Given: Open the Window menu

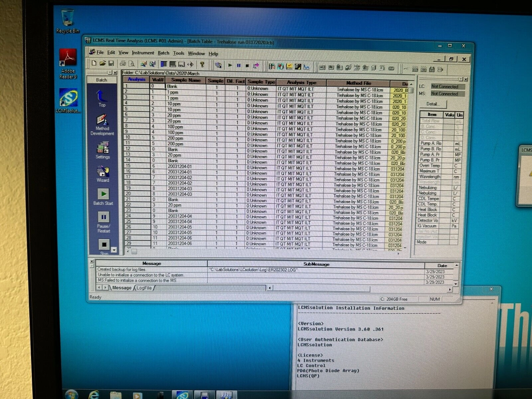Looking at the screenshot, I should [196, 54].
